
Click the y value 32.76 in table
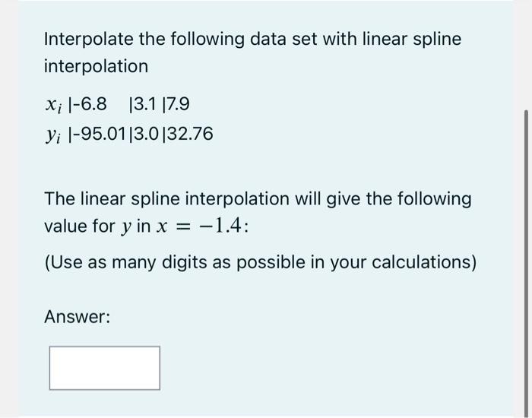coord(190,134)
